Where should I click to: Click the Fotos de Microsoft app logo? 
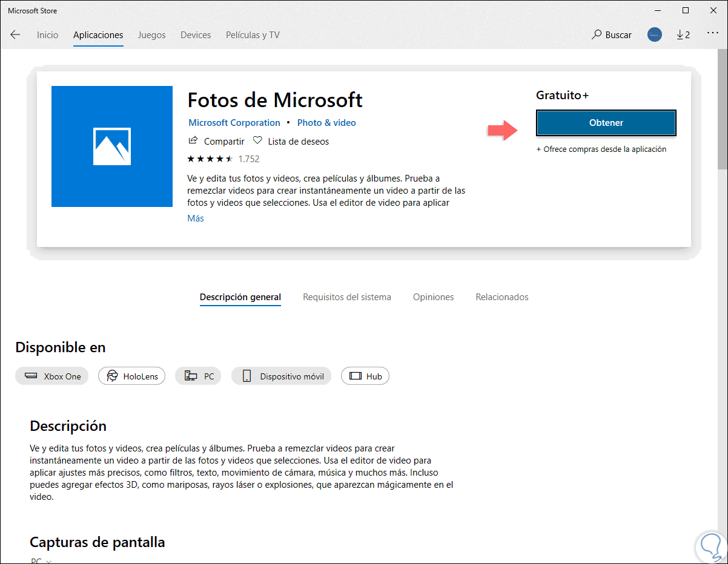pos(112,146)
